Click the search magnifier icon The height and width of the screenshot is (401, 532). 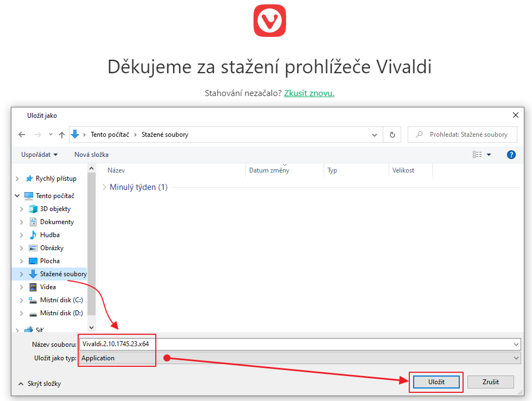[x=419, y=135]
